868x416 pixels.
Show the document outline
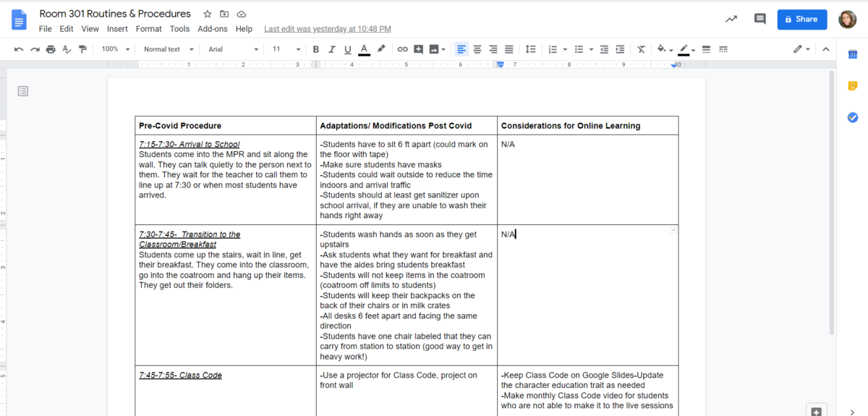click(x=23, y=91)
